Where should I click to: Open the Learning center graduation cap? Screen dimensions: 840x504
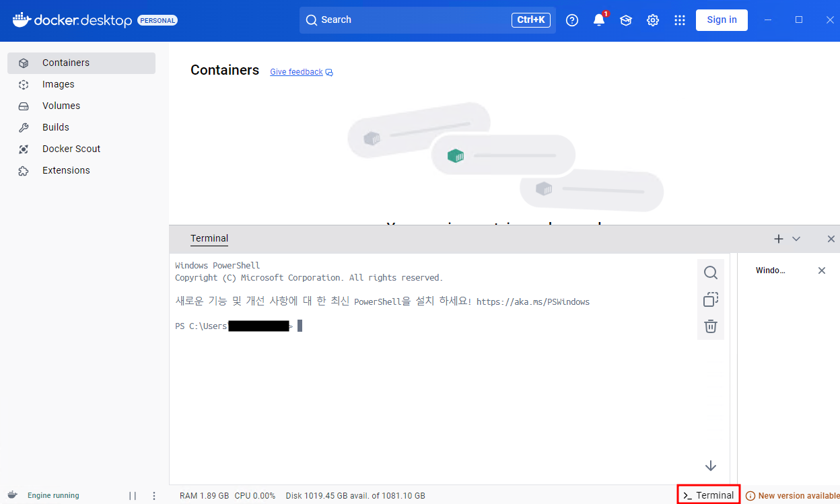coord(626,20)
